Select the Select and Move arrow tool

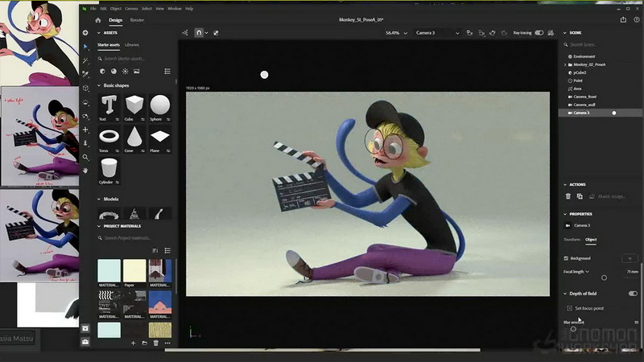click(x=85, y=47)
